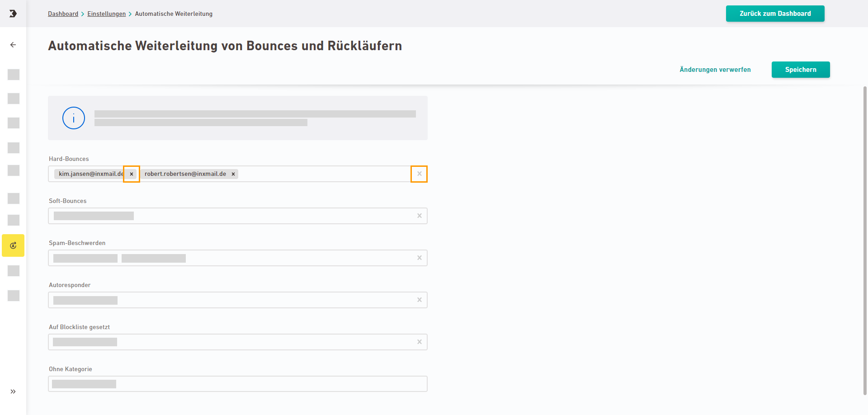Save changes with Speichern button
This screenshot has height=415, width=868.
(801, 70)
